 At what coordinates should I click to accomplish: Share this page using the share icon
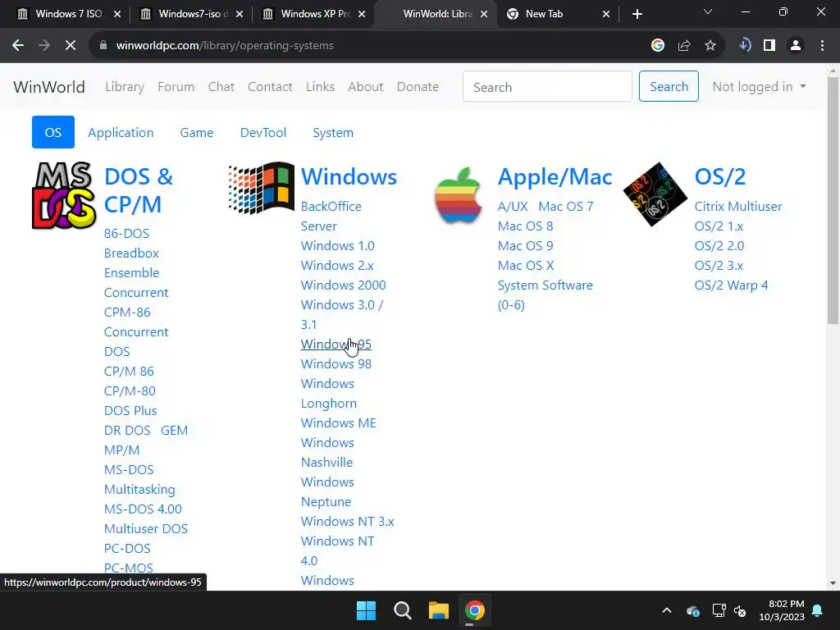684,46
